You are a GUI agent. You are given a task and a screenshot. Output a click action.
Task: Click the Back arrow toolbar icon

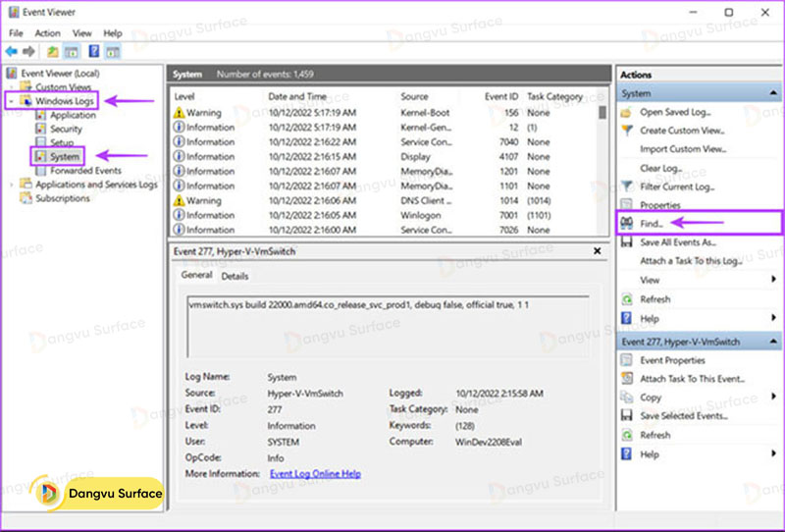[11, 51]
